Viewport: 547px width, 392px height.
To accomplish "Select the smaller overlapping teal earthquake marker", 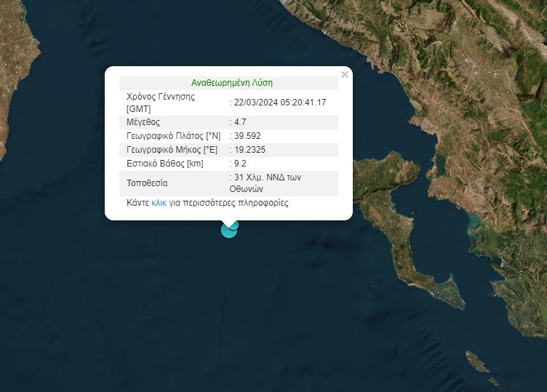I will [x=234, y=225].
